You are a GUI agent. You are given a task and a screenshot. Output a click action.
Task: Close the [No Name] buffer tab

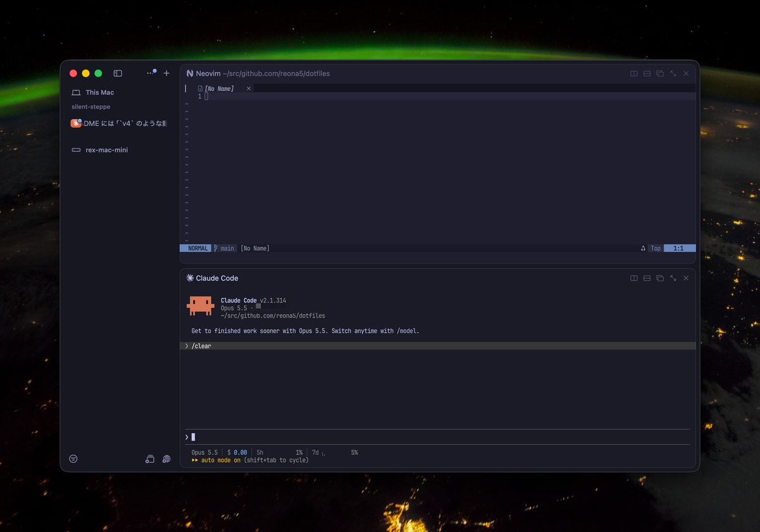coord(248,89)
